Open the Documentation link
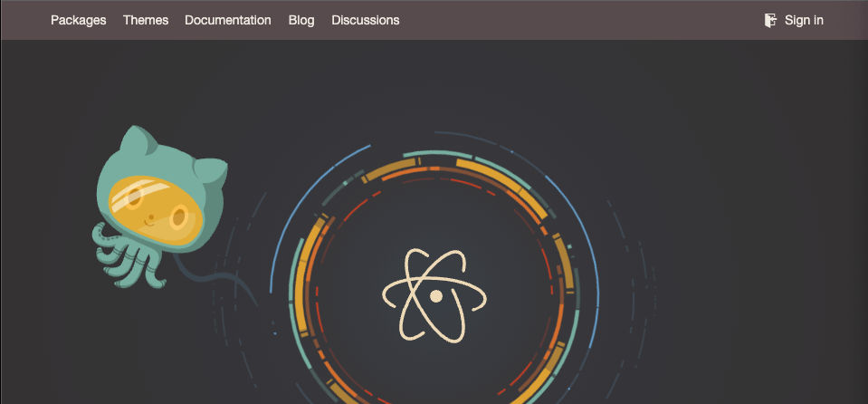868x404 pixels. (228, 20)
